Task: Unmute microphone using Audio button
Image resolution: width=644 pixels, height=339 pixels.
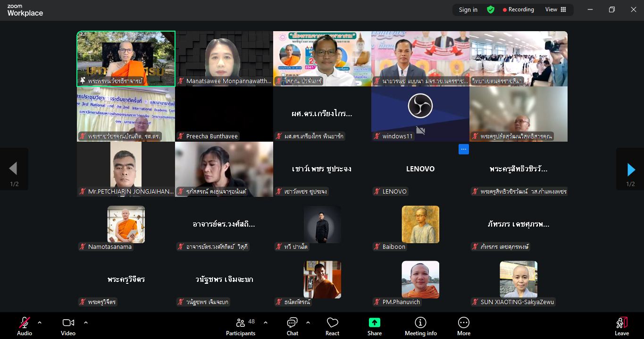Action: click(x=25, y=326)
